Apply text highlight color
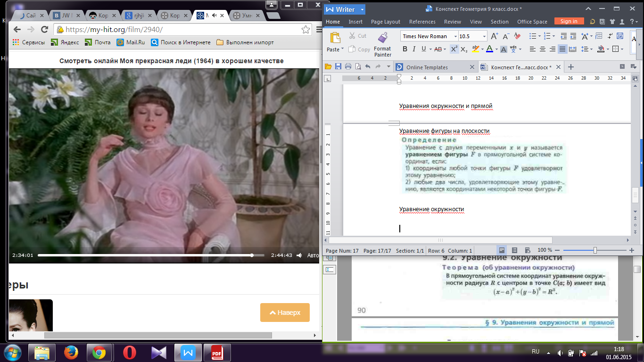The height and width of the screenshot is (362, 644). (475, 49)
